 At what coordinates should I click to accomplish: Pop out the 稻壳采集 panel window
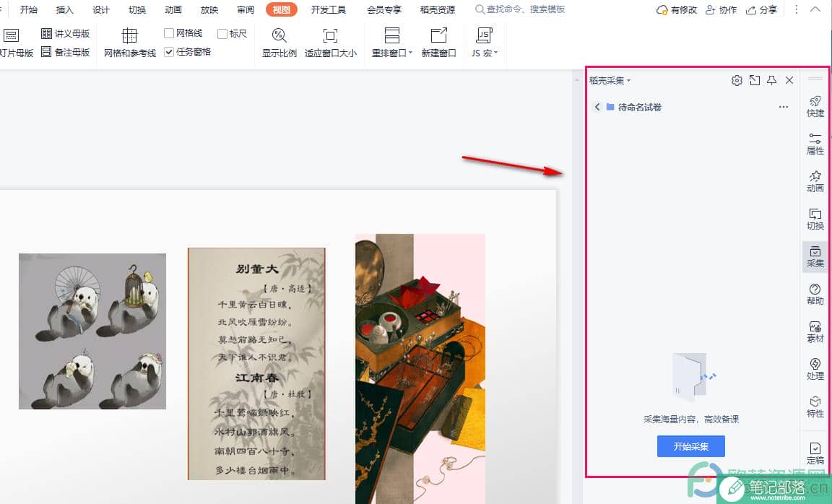(x=755, y=80)
